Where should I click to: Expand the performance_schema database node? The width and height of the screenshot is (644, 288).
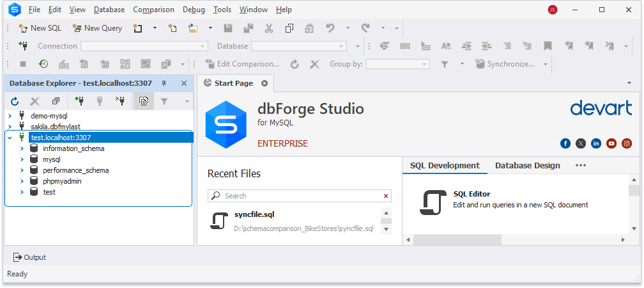click(22, 170)
